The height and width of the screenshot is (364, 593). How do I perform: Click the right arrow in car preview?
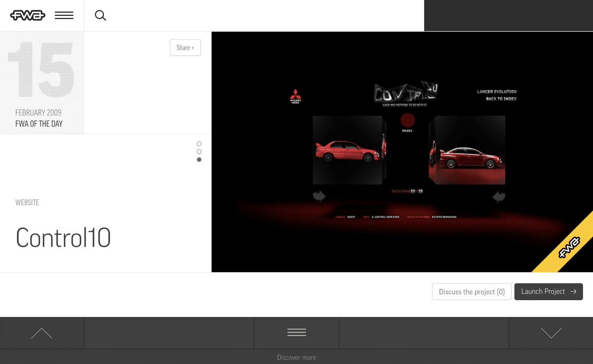(499, 196)
